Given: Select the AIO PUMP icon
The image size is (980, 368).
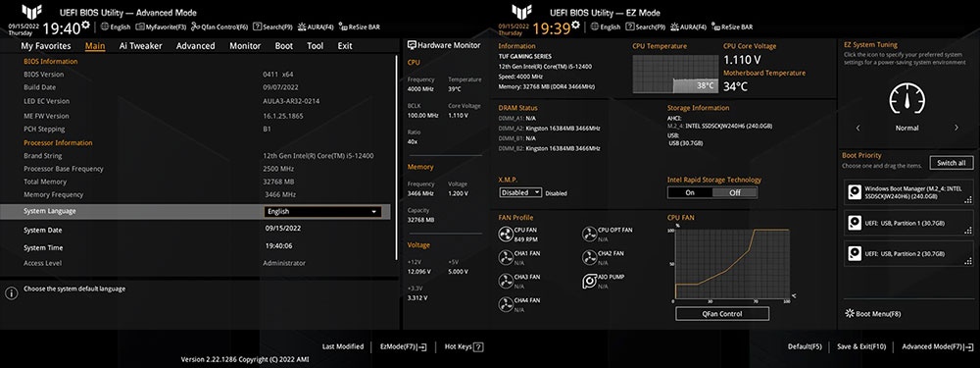Looking at the screenshot, I should pos(589,281).
